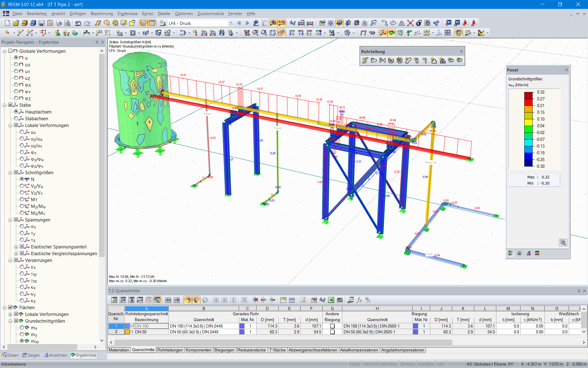Viewport: 588px width, 368px height.
Task: Click the Undo arrow icon
Action: click(x=78, y=23)
